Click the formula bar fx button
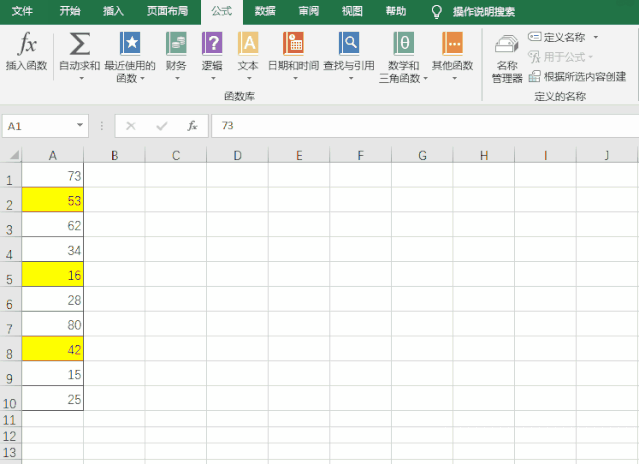 click(x=192, y=125)
